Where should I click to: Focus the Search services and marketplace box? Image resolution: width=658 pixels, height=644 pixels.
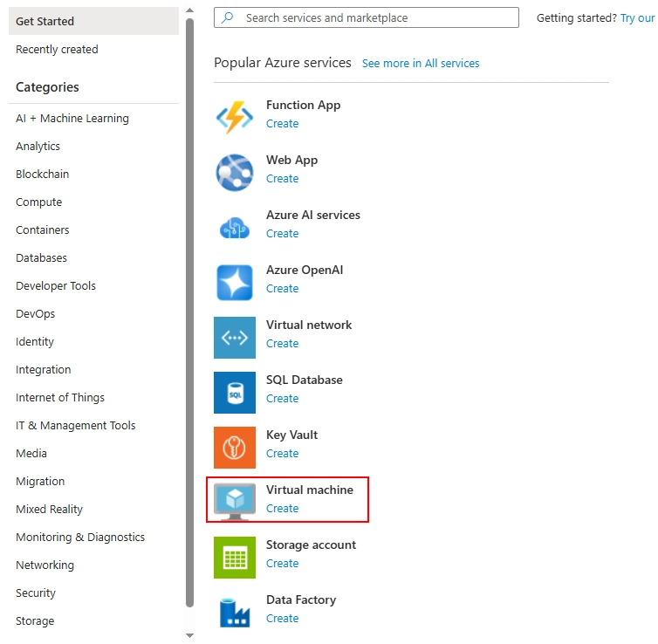367,17
